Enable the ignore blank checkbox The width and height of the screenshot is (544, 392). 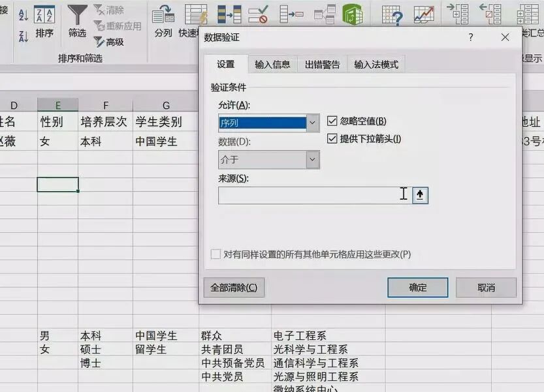coord(332,121)
